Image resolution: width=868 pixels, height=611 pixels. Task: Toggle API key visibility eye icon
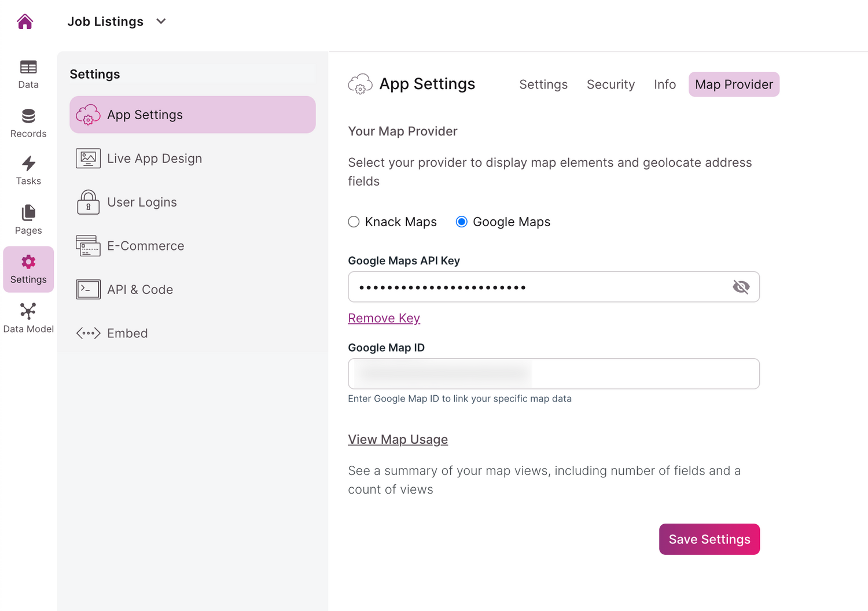741,287
